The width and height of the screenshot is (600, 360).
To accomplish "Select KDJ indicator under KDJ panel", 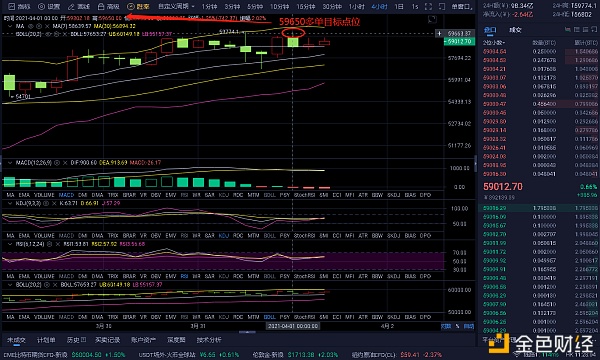I will (x=223, y=235).
